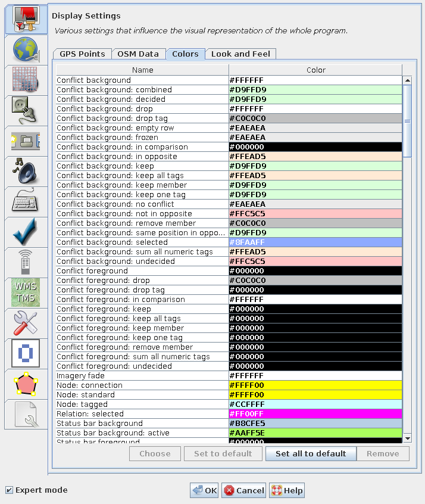Switch to the GPS Points tab
Viewport: 425px width, 504px height.
pyautogui.click(x=82, y=54)
